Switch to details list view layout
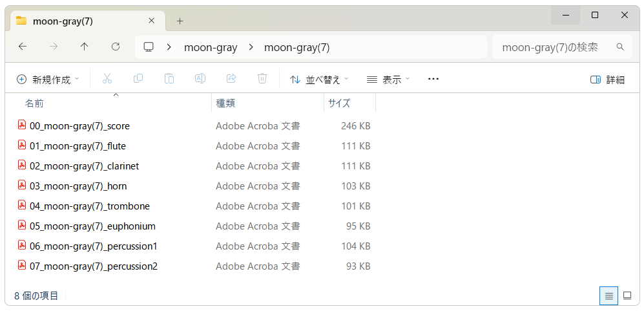Image resolution: width=644 pixels, height=311 pixels. point(608,295)
